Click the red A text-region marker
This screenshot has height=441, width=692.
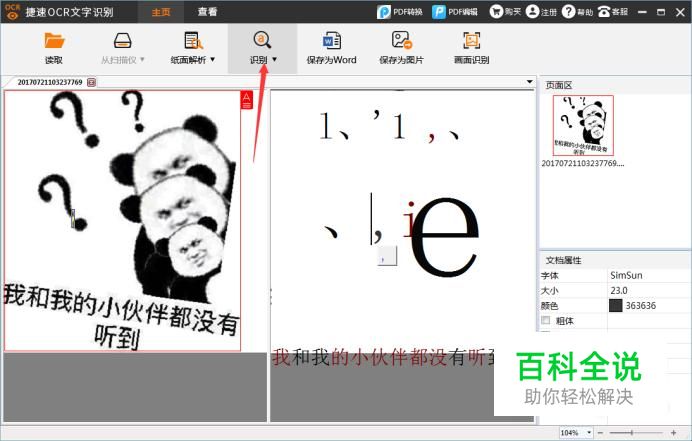tap(247, 100)
